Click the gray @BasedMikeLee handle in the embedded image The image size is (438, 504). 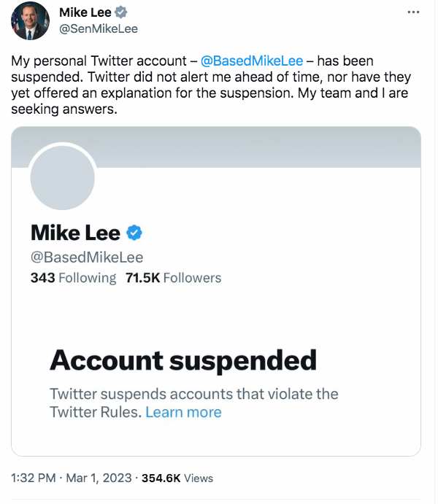87,257
